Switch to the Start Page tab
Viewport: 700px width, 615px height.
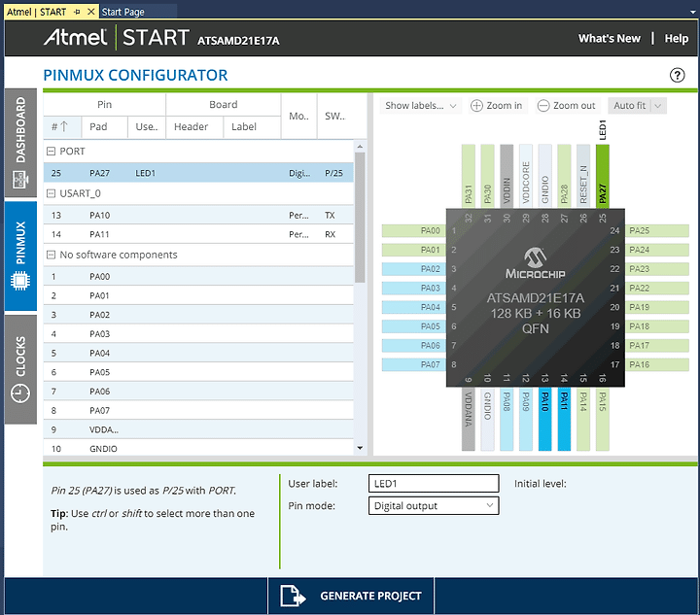coord(122,12)
